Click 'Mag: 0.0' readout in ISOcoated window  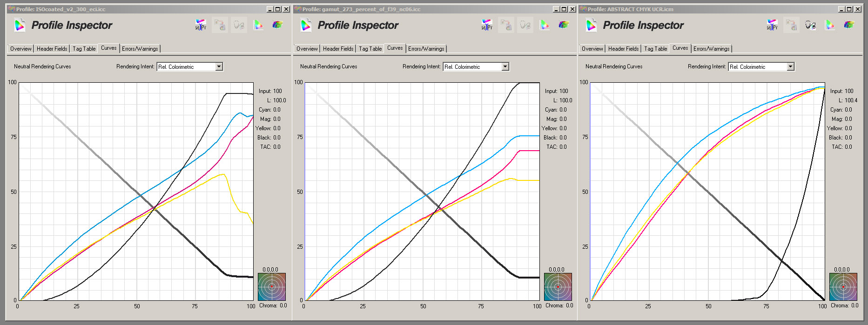point(270,119)
